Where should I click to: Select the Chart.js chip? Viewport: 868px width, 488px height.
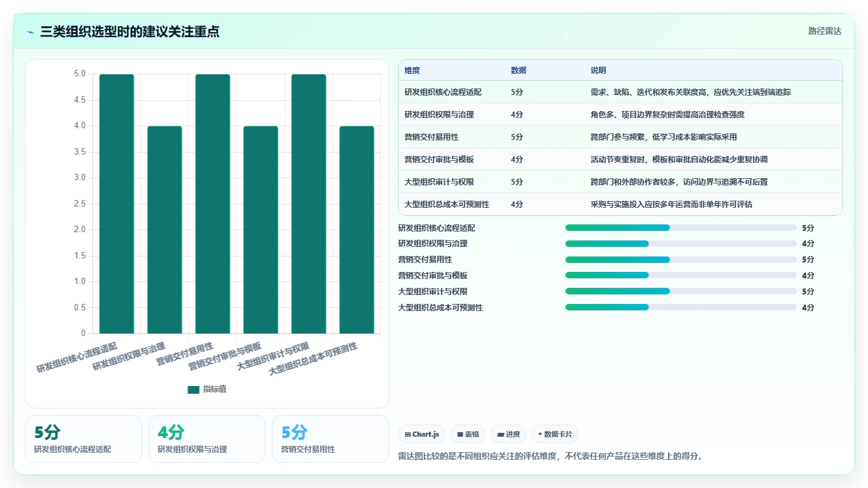click(422, 434)
